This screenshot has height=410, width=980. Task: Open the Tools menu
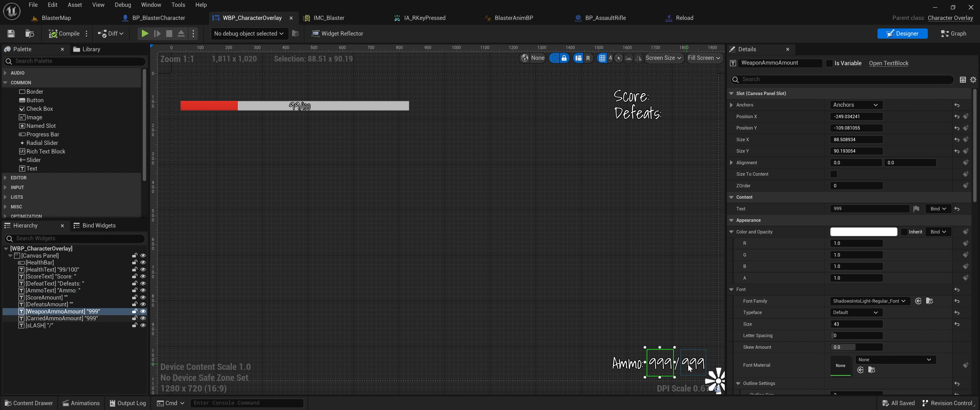coord(178,5)
